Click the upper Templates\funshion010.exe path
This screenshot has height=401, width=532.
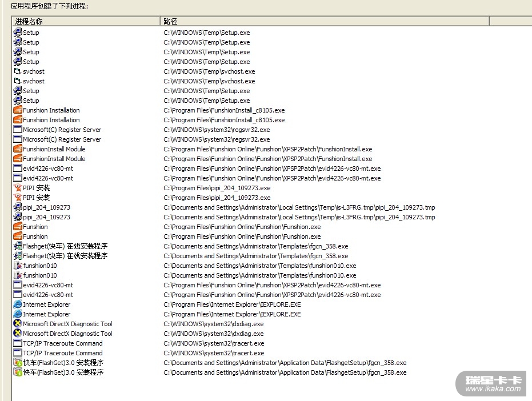click(x=260, y=266)
